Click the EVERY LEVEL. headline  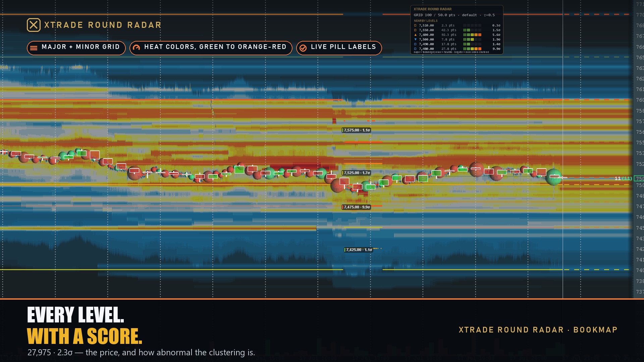coord(75,315)
